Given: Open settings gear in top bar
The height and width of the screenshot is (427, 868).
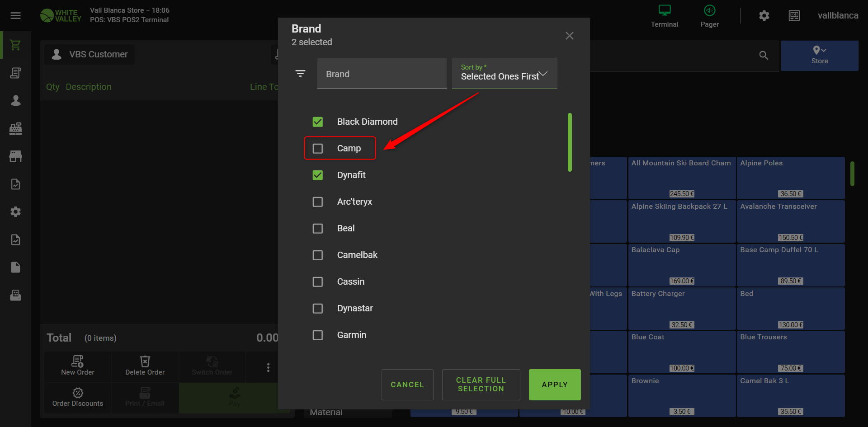Looking at the screenshot, I should pyautogui.click(x=764, y=16).
